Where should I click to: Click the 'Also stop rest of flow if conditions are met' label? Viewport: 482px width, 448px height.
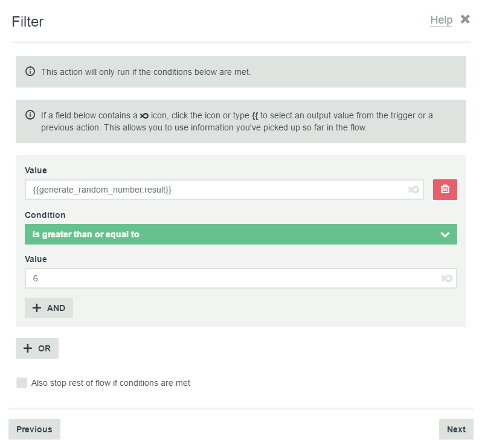tap(111, 383)
